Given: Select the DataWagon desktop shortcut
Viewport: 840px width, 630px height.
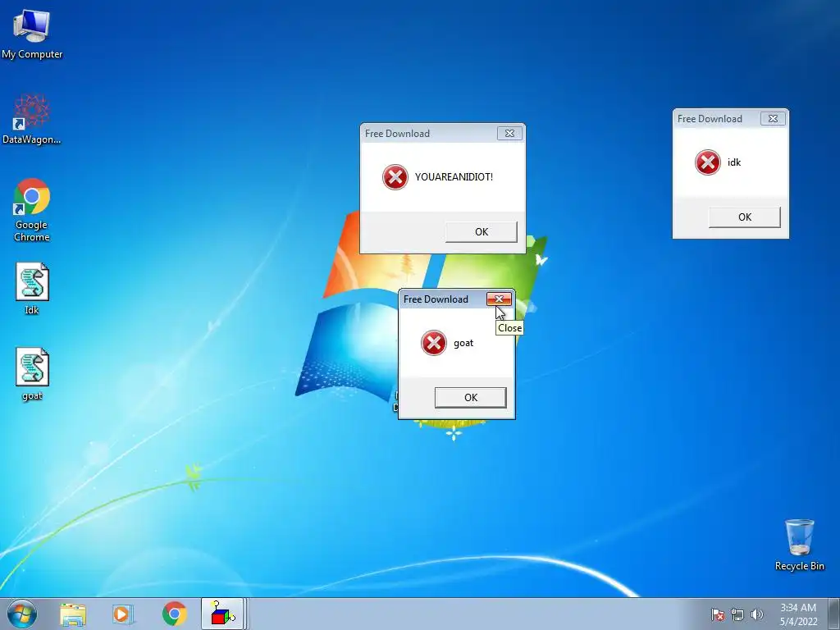Looking at the screenshot, I should click(x=32, y=119).
